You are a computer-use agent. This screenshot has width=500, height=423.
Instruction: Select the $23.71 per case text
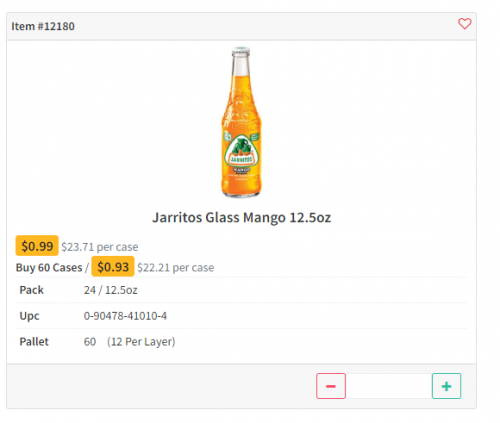(x=100, y=247)
